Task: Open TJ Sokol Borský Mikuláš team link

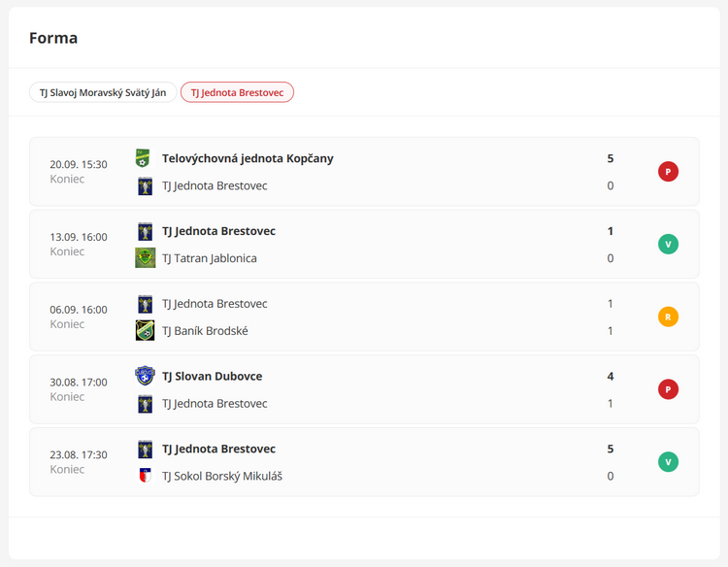Action: [x=222, y=476]
